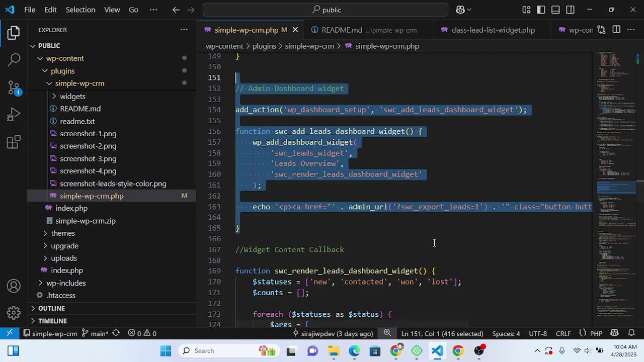Open Explorer views and more actions
The image size is (644, 362).
pos(184,30)
